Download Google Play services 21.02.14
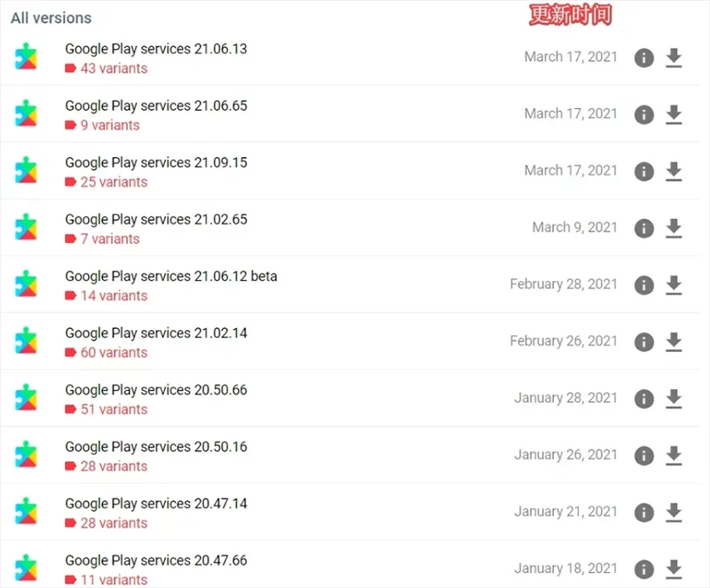Screen dimensions: 710x588 pyautogui.click(x=674, y=341)
